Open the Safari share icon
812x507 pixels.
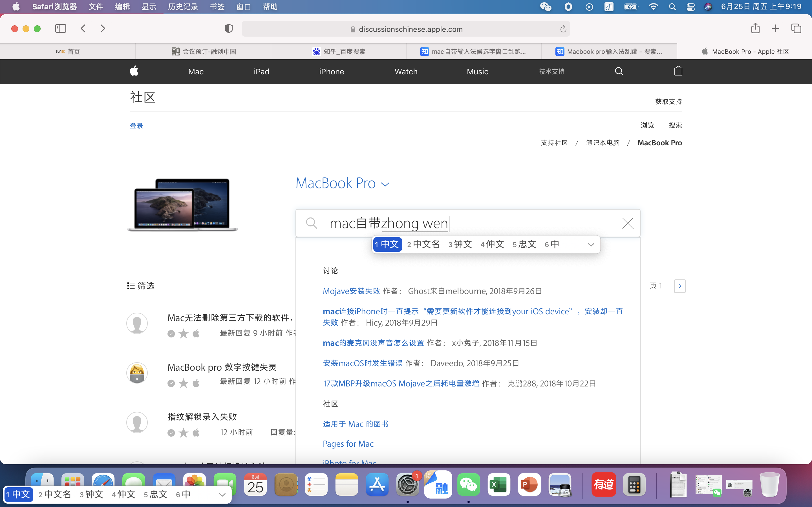pyautogui.click(x=755, y=28)
